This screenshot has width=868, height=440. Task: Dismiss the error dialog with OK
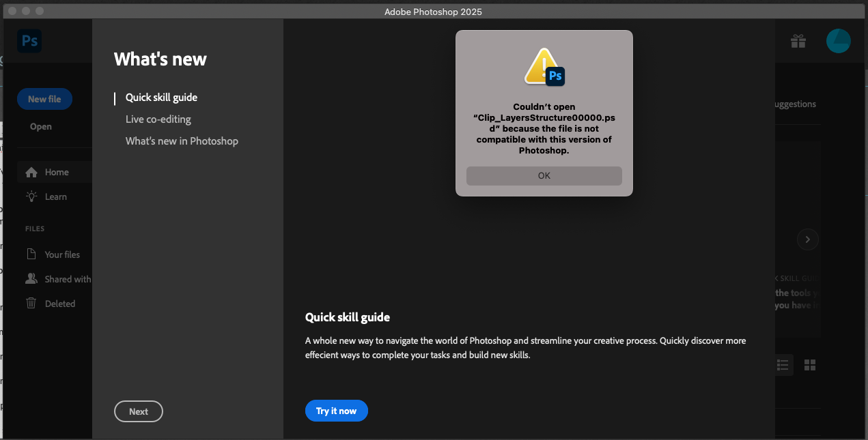coord(544,175)
